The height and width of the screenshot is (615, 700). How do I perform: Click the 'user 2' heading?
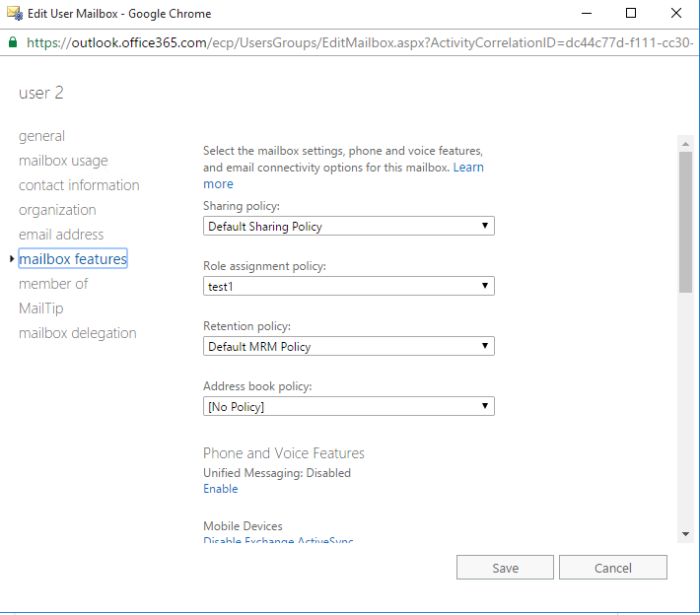point(41,93)
